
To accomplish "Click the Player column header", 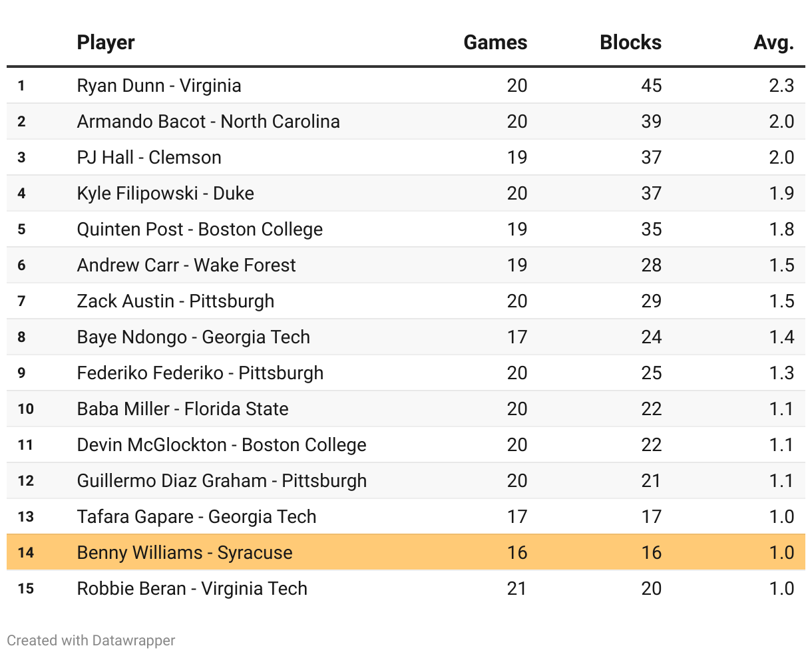I will click(106, 43).
